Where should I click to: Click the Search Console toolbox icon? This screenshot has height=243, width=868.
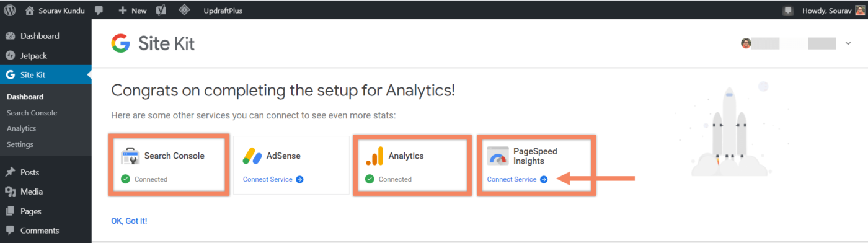click(130, 156)
